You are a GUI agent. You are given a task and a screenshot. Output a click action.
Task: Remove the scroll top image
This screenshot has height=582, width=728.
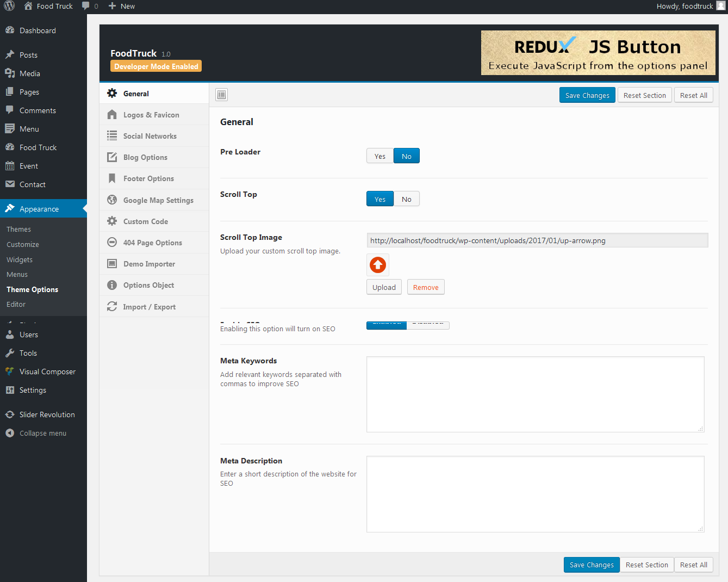426,287
